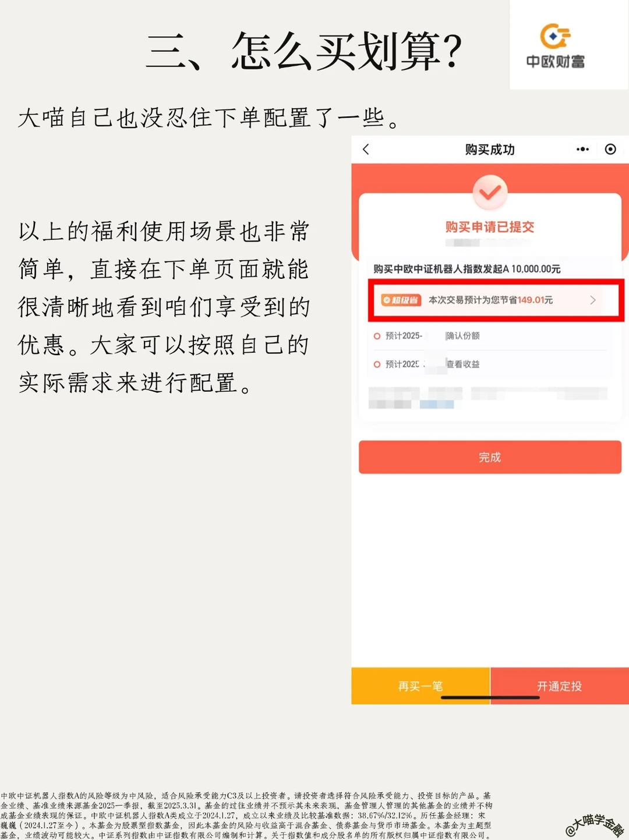Tap the 购买成功 page title
The width and height of the screenshot is (629, 840).
(490, 150)
